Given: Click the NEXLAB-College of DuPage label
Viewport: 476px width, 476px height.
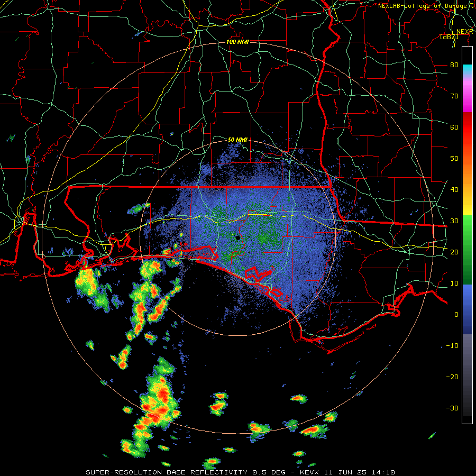Looking at the screenshot, I should 424,6.
